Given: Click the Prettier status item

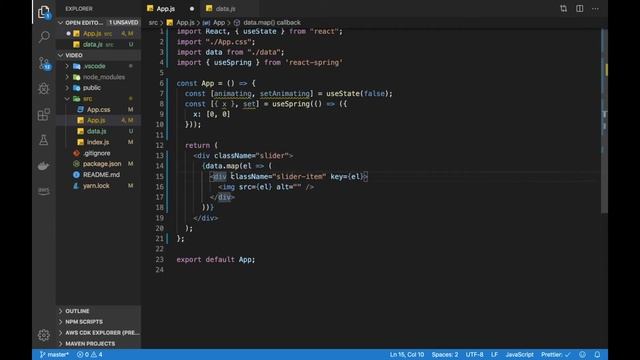Looking at the screenshot, I should (556, 354).
